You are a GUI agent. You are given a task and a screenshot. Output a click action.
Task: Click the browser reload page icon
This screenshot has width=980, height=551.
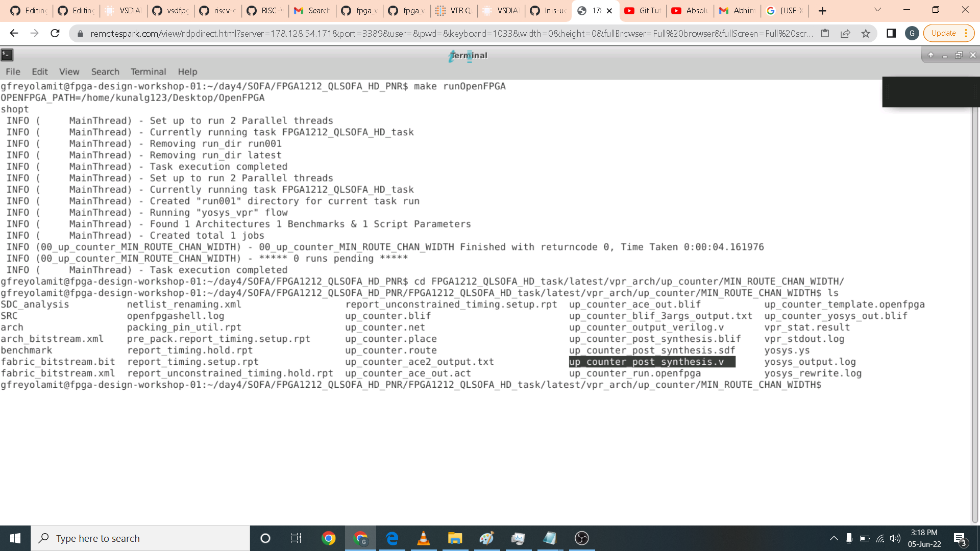click(55, 34)
